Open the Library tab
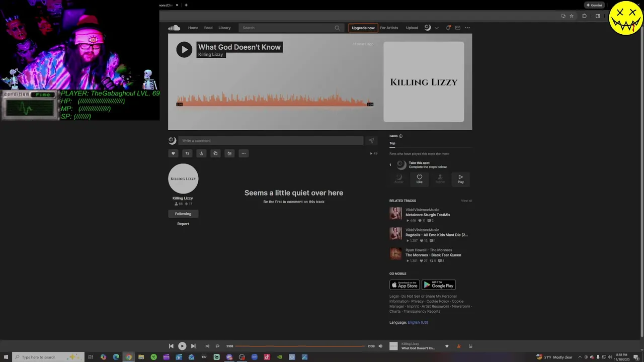The image size is (644, 362). (224, 28)
